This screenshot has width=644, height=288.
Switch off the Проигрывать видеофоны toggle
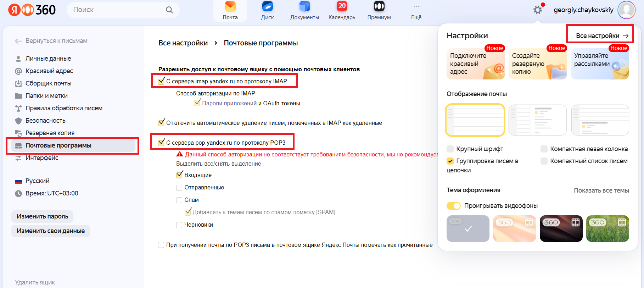[x=454, y=206]
